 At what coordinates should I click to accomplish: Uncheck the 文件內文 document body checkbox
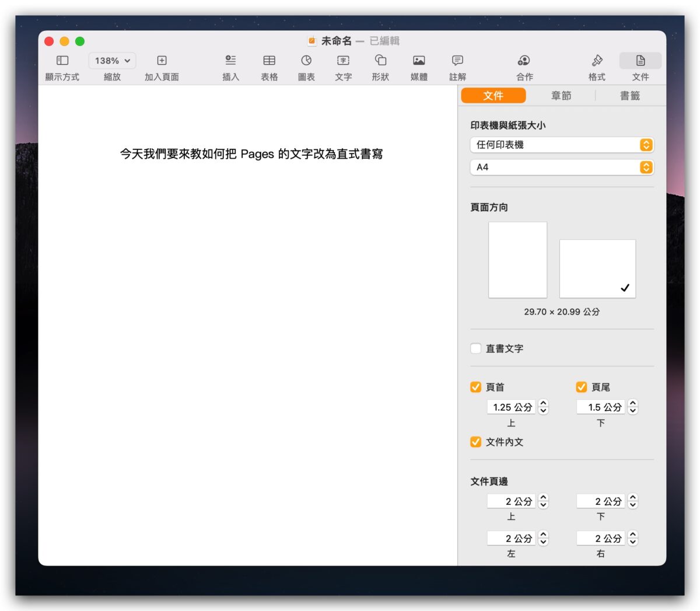point(476,442)
